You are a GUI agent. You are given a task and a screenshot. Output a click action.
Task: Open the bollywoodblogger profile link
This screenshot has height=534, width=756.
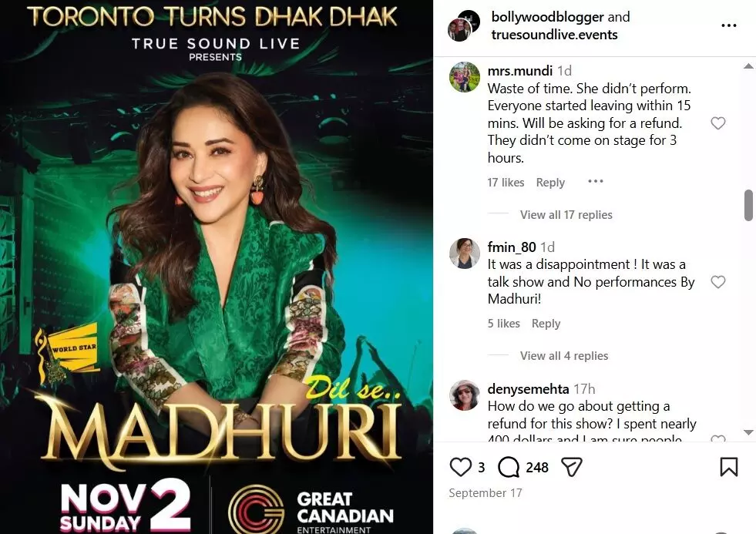(547, 17)
